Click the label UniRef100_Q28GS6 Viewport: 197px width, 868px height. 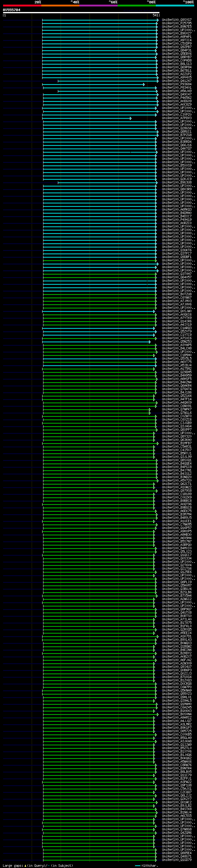(x=177, y=128)
